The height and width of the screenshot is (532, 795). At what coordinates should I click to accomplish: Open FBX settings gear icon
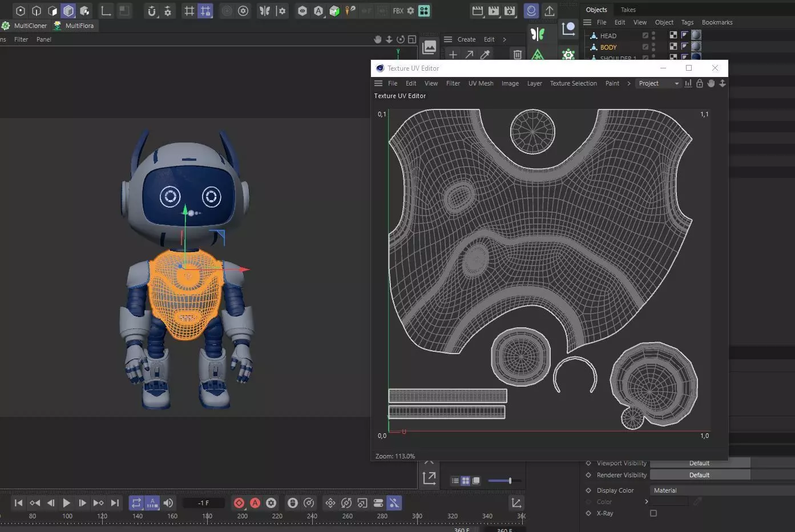(410, 11)
